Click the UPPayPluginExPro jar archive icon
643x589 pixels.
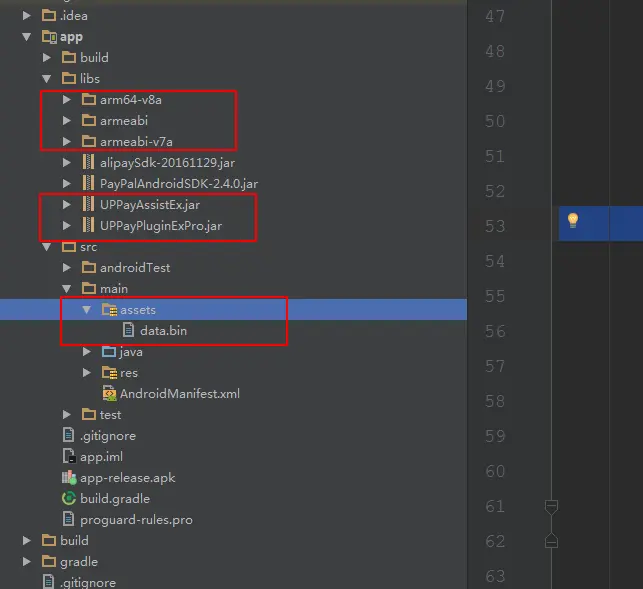(88, 225)
